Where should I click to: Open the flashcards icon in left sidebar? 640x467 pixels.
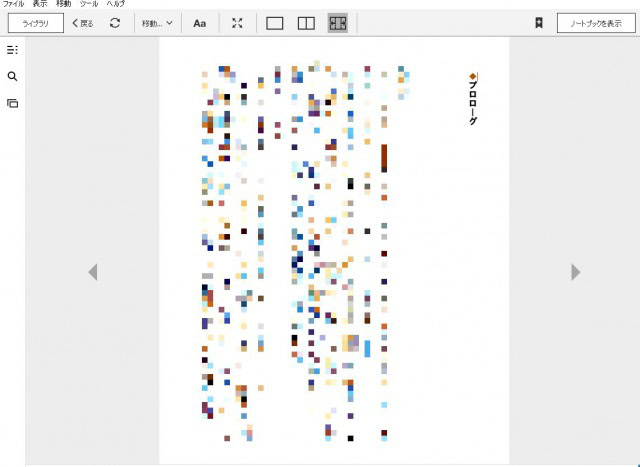(12, 103)
